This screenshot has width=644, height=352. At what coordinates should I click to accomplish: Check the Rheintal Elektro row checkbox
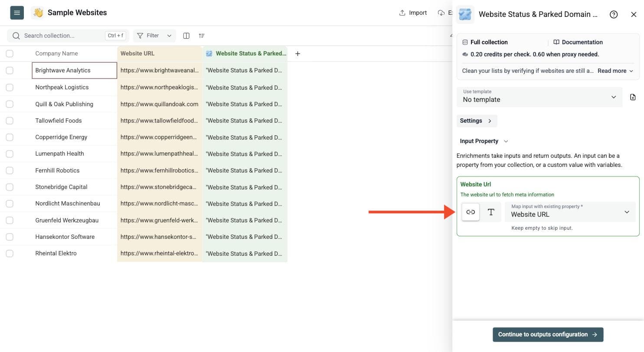[10, 254]
